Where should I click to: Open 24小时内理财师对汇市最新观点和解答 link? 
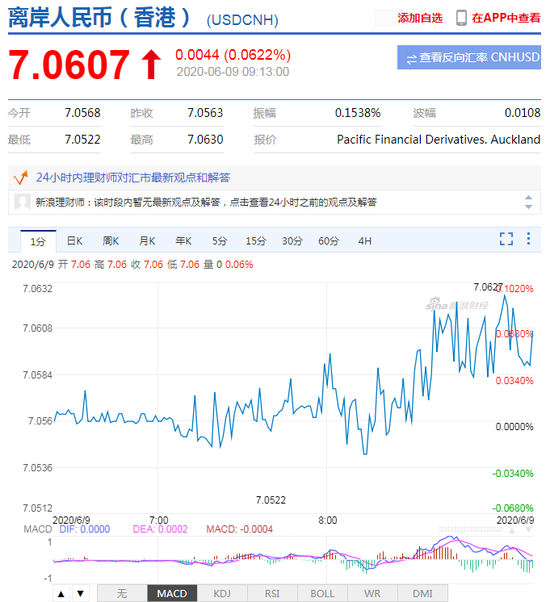pyautogui.click(x=133, y=177)
